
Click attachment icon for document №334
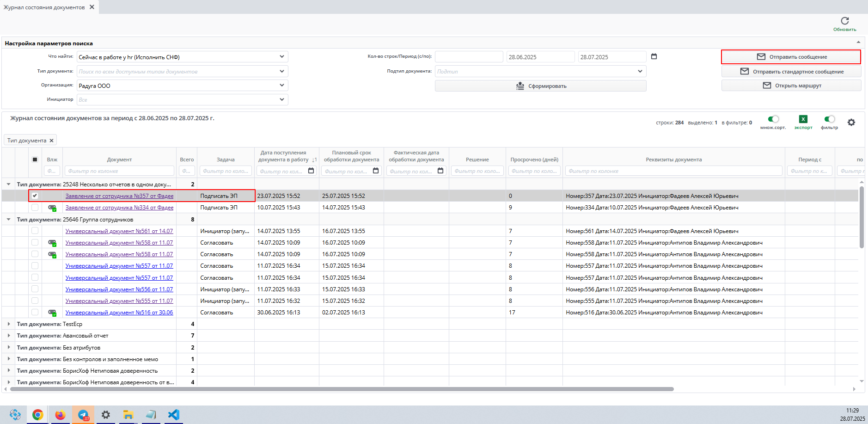pos(52,208)
